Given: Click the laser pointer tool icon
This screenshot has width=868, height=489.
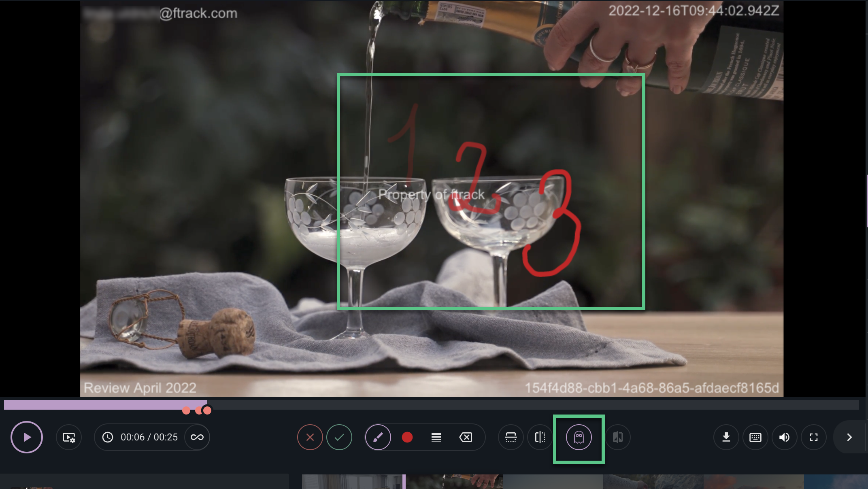Looking at the screenshot, I should pyautogui.click(x=511, y=437).
